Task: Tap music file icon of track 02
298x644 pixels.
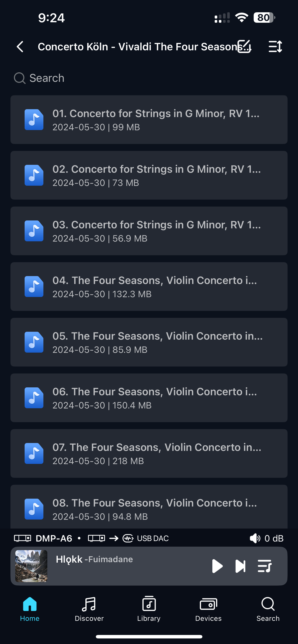Action: tap(34, 175)
